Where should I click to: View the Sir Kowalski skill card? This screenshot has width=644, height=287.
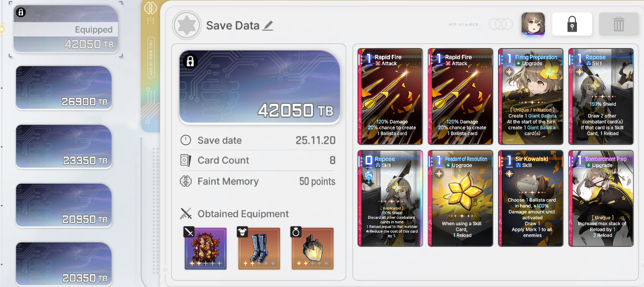point(531,198)
